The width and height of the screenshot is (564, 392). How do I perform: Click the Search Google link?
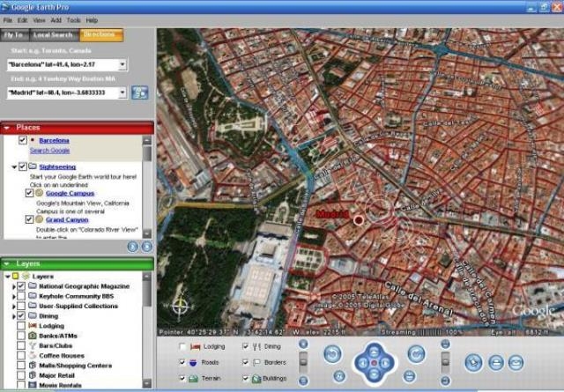coord(49,151)
